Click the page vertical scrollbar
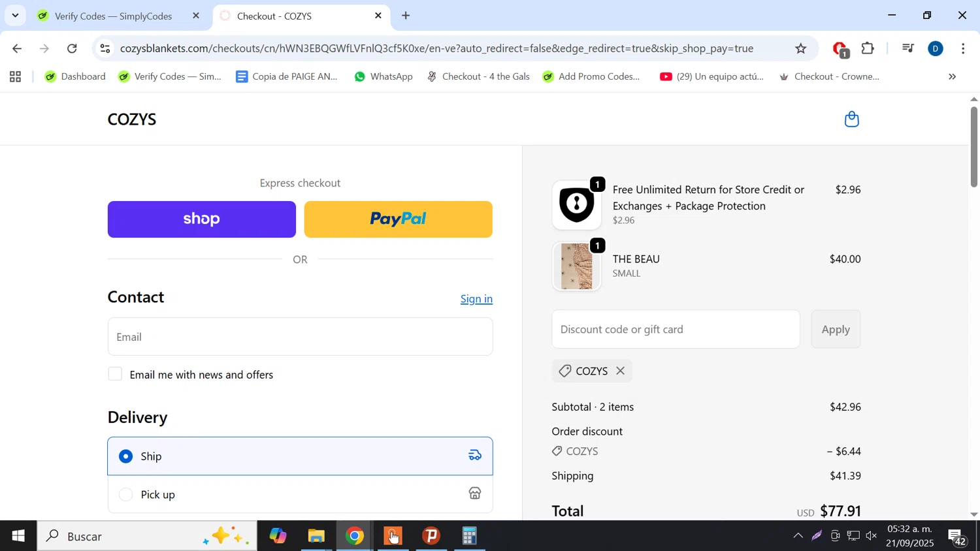This screenshot has width=980, height=551. [x=973, y=146]
